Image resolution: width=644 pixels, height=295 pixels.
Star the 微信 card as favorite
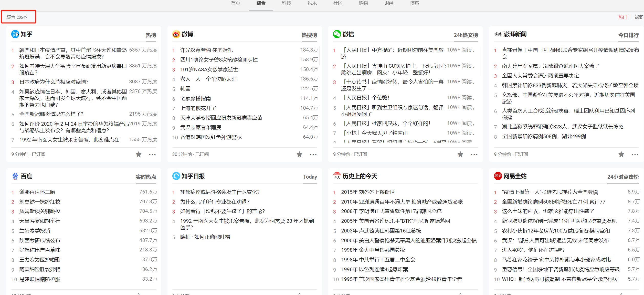pos(460,154)
